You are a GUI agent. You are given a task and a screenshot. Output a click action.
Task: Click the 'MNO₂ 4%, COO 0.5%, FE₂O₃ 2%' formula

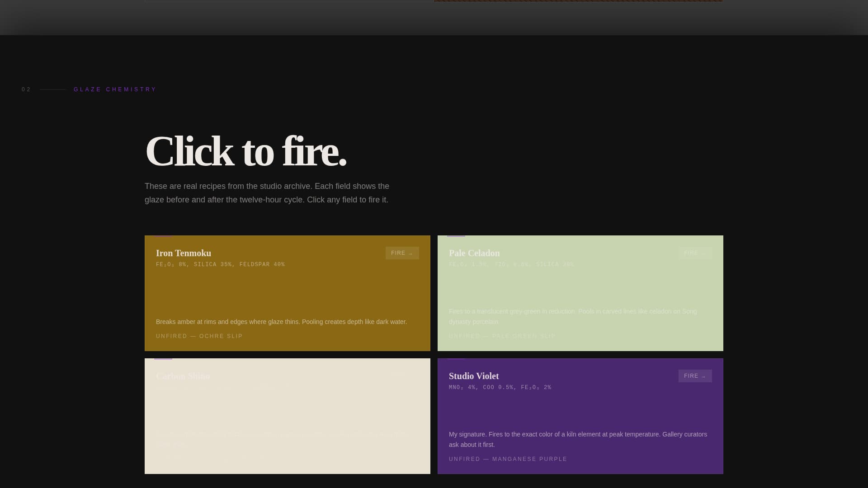(500, 388)
